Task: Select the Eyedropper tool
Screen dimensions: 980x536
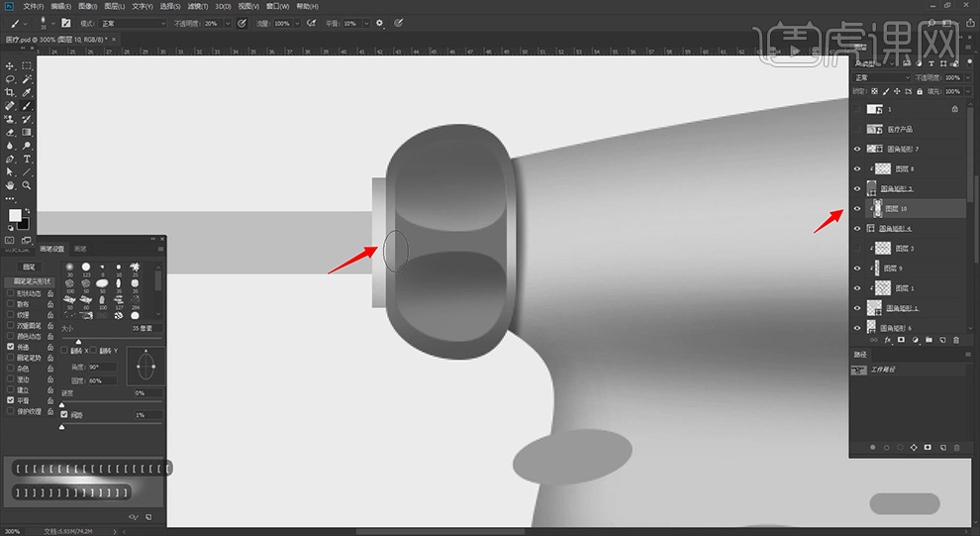Action: pos(27,92)
